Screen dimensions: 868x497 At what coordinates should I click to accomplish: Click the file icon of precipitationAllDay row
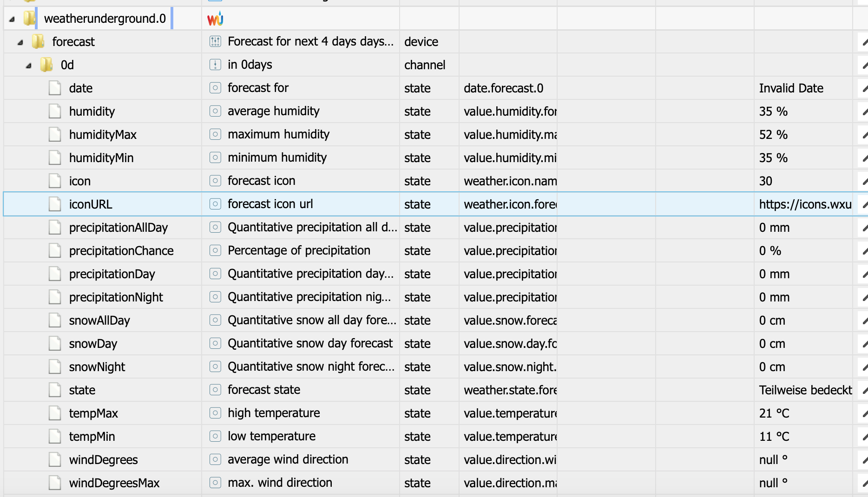pos(55,227)
